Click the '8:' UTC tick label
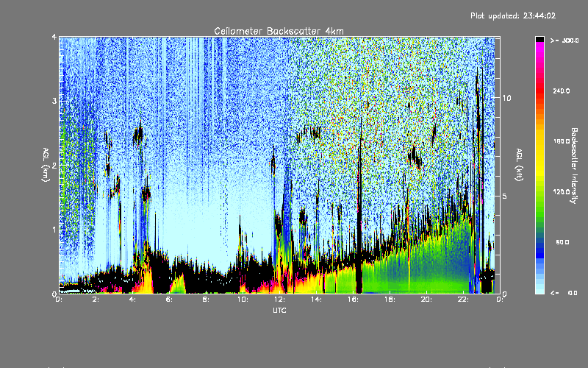 pos(206,300)
